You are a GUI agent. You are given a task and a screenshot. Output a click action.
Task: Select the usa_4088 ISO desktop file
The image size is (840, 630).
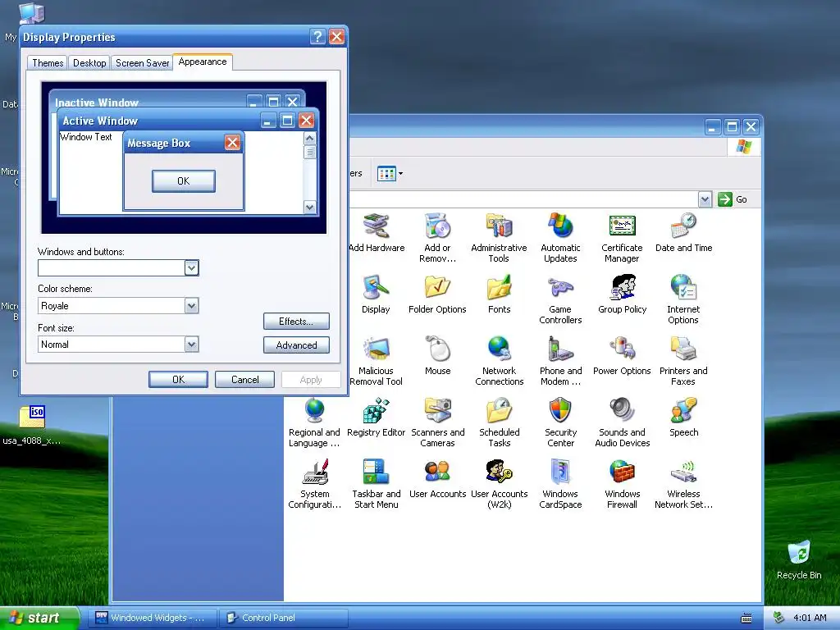click(x=32, y=426)
